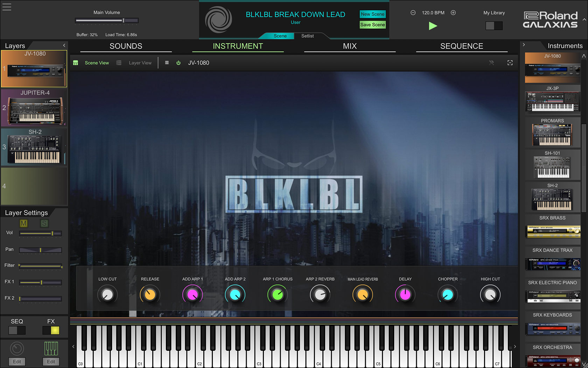Adjust the FX 2 send slider
This screenshot has width=588, height=368.
click(41, 299)
